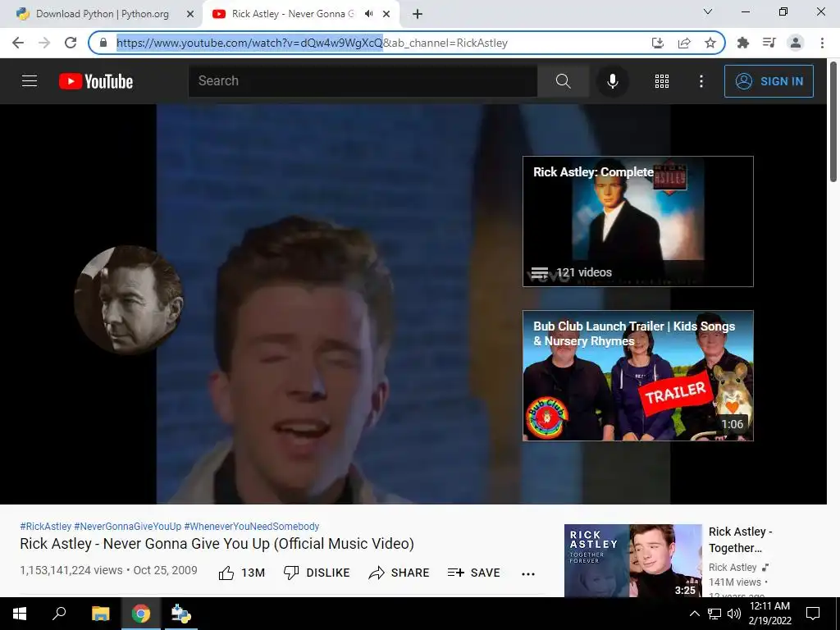
Task: Click the 1,153,141,224 views text
Action: tap(71, 570)
